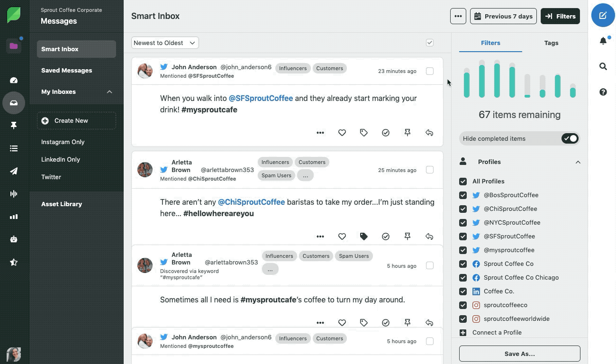Switch to the Filters tab
Screen dimensions: 616x364
point(490,43)
